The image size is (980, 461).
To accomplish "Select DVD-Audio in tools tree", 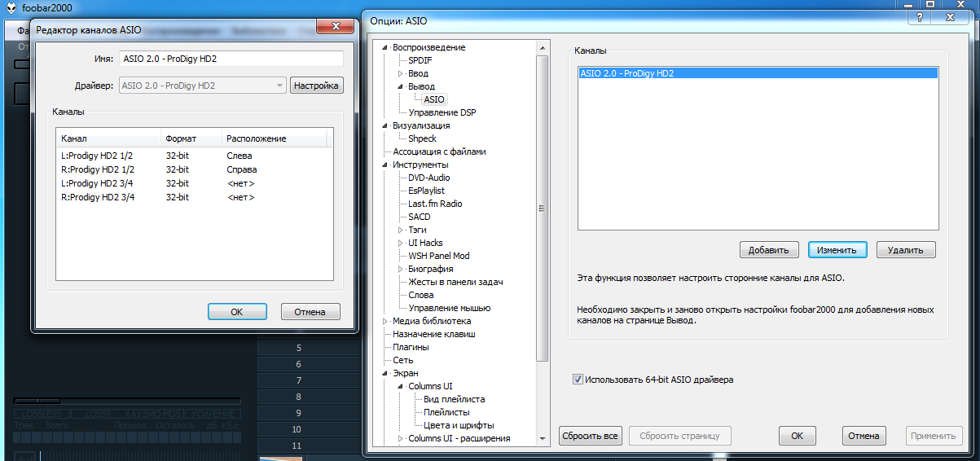I will (429, 178).
